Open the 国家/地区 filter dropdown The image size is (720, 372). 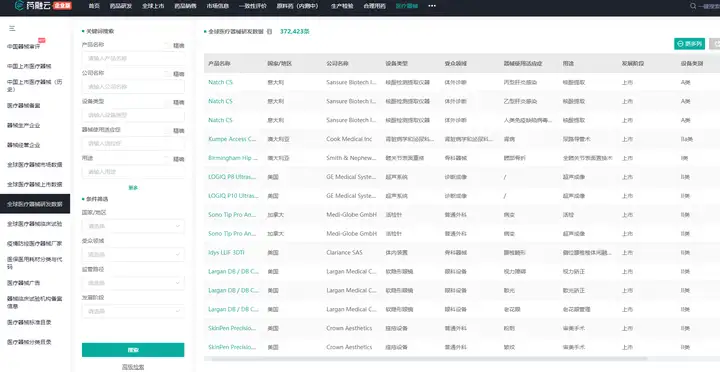pos(133,226)
